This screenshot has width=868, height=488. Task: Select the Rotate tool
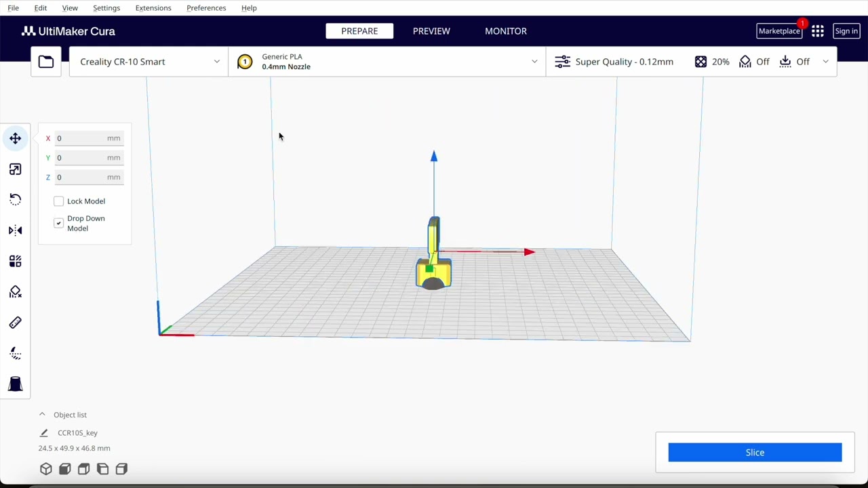click(x=15, y=200)
